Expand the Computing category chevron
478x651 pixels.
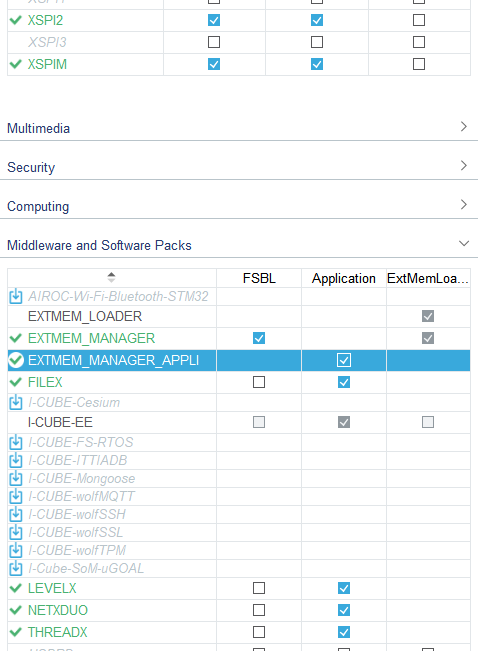pos(464,205)
